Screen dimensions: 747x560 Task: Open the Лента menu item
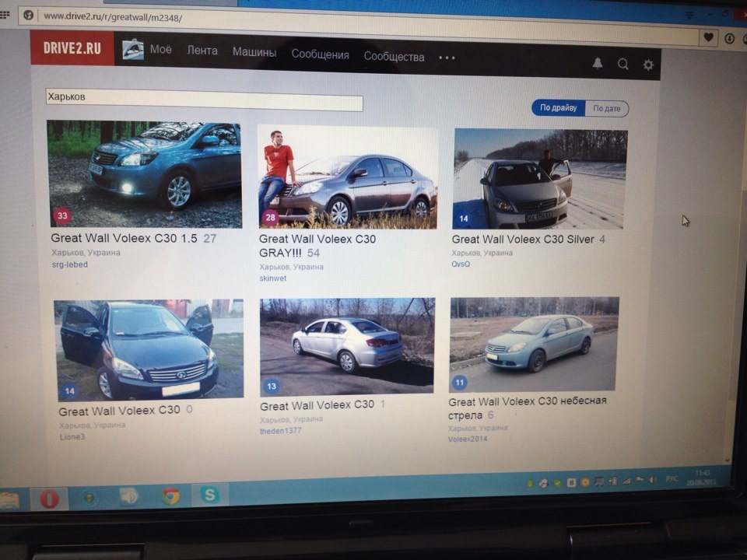202,51
